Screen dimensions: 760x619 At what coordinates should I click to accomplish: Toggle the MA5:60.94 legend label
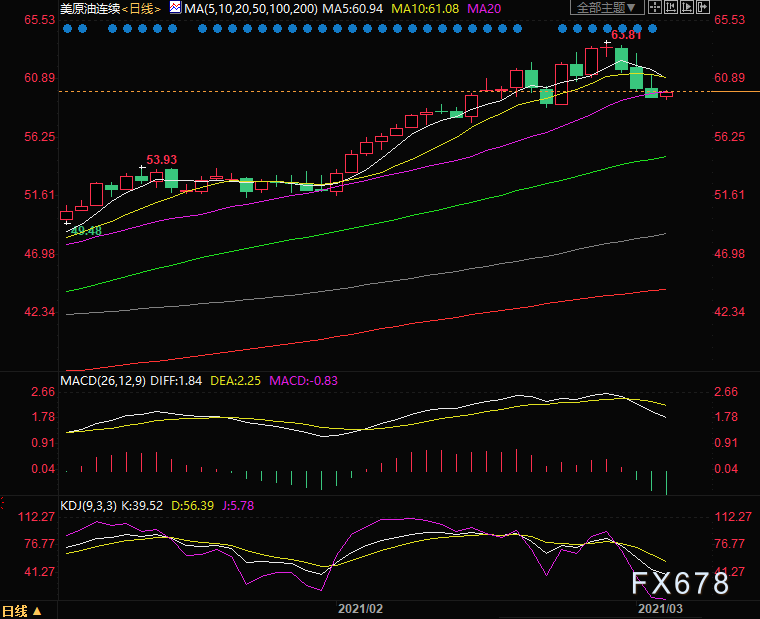point(360,8)
